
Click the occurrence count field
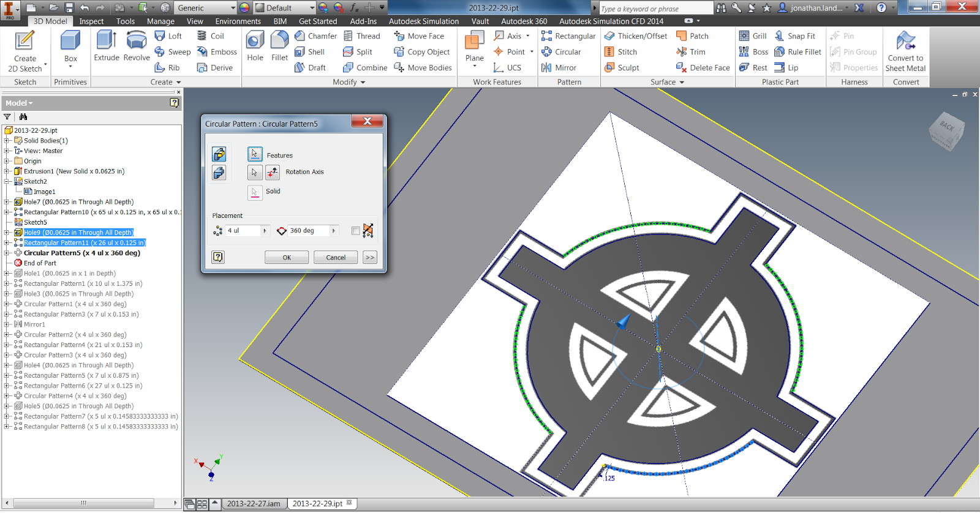(x=243, y=231)
